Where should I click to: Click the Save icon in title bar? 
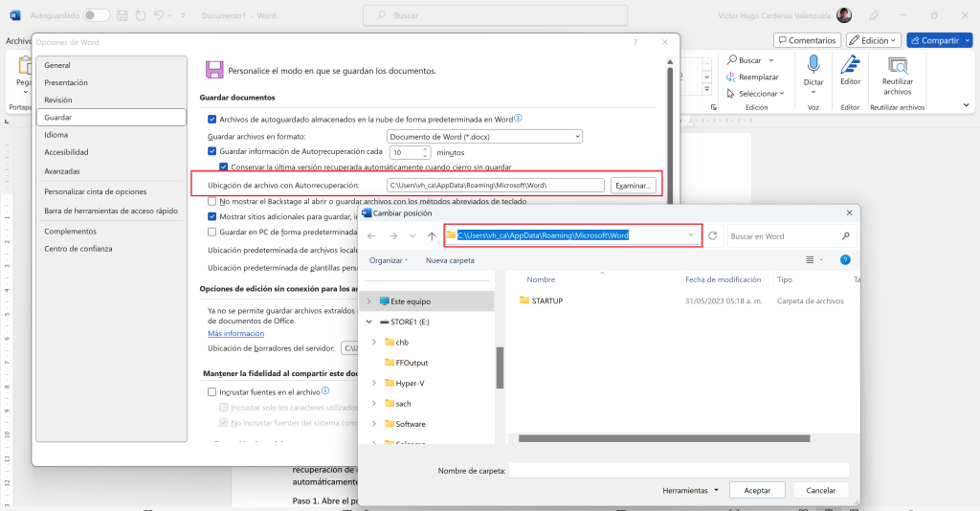click(122, 15)
